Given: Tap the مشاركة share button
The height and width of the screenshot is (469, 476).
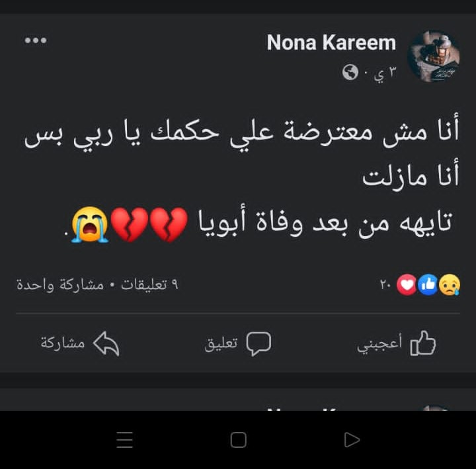Looking at the screenshot, I should [x=80, y=343].
